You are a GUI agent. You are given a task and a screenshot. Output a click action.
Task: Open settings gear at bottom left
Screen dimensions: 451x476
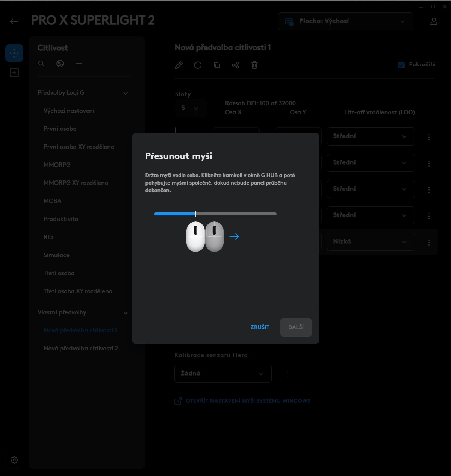click(x=14, y=460)
